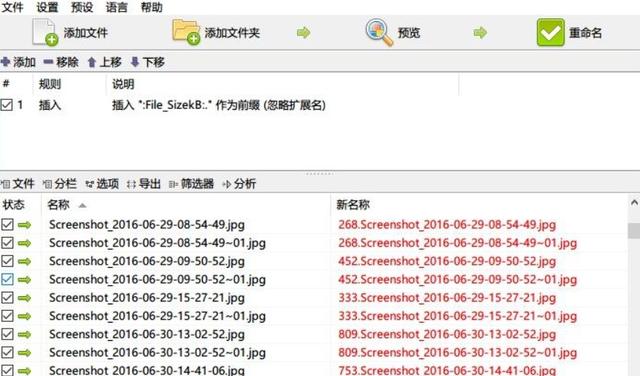This screenshot has width=640, height=376.
Task: Click green arrow beside Screenshot_2016-06-29-08-54-49~01.jpg
Action: pyautogui.click(x=24, y=243)
